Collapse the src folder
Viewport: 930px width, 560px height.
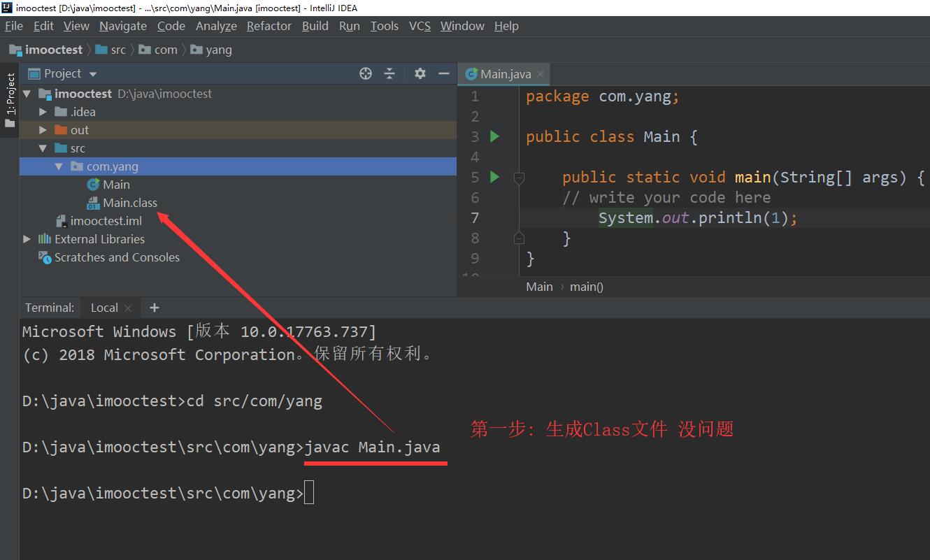tap(43, 148)
